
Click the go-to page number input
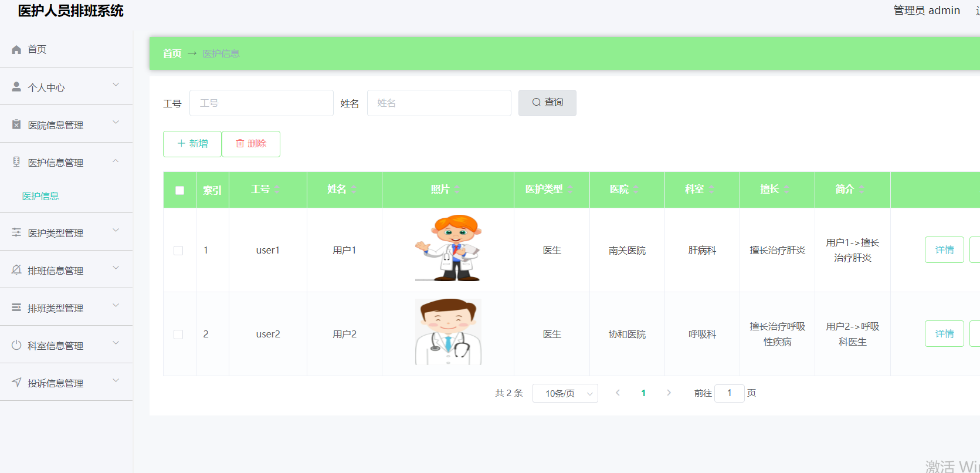(x=730, y=393)
